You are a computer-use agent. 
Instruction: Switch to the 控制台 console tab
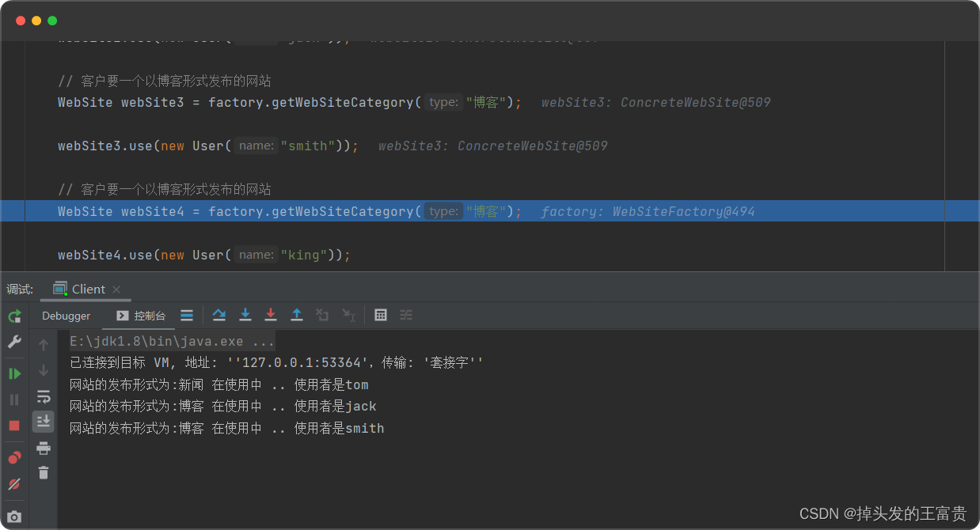(x=142, y=316)
